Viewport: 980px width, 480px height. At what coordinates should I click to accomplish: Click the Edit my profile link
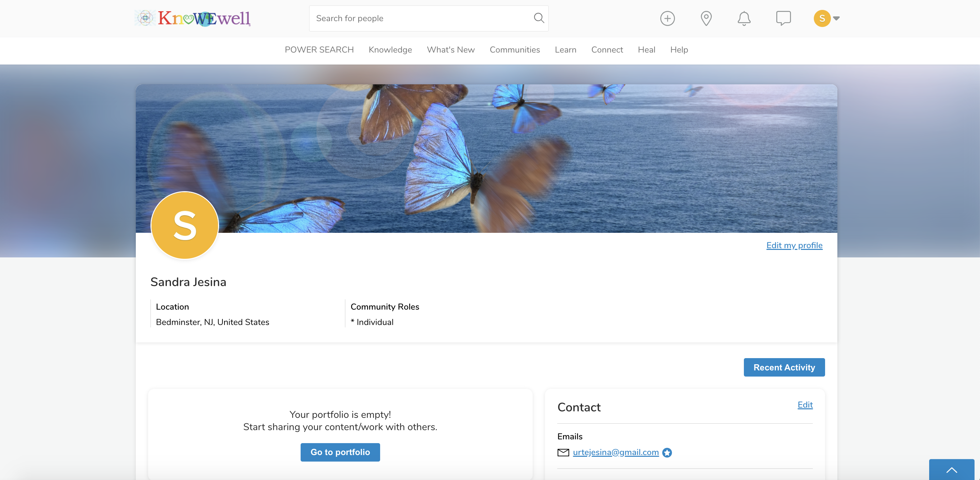point(794,245)
